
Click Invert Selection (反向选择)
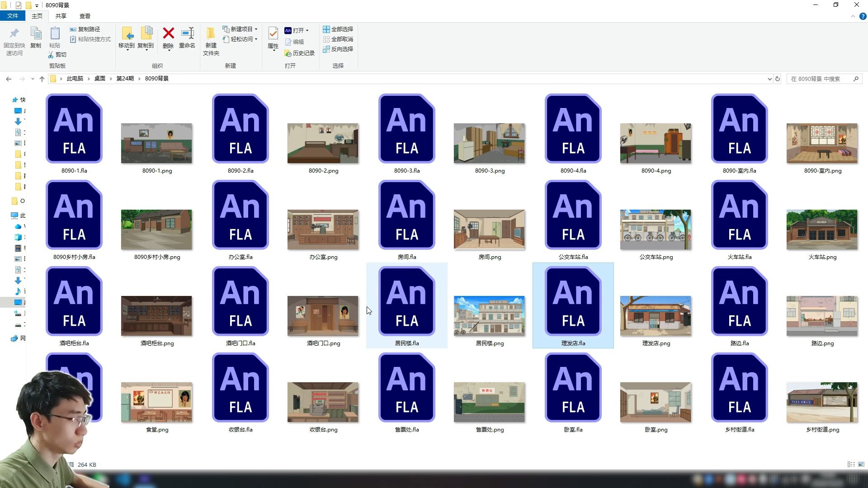[x=338, y=49]
